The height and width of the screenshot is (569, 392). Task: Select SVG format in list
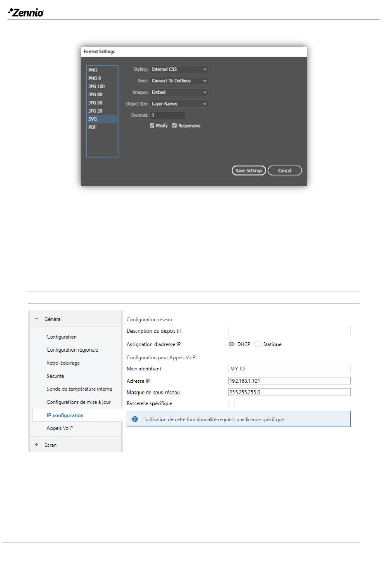tap(102, 119)
